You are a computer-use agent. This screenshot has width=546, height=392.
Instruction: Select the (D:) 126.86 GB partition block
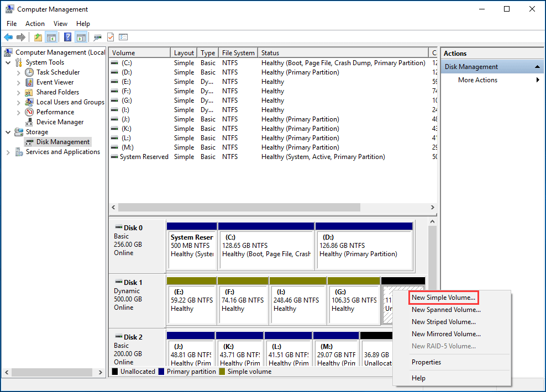[364, 247]
